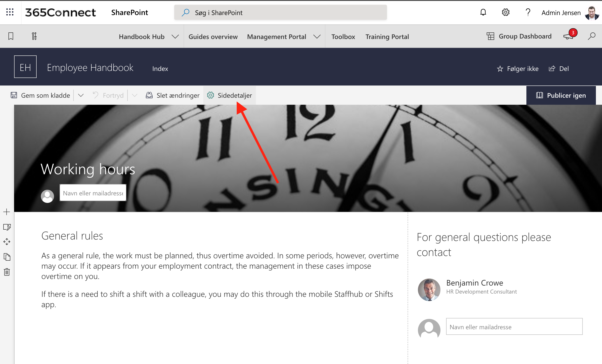Open the Handbook Hub menu
The width and height of the screenshot is (602, 364).
(x=142, y=37)
